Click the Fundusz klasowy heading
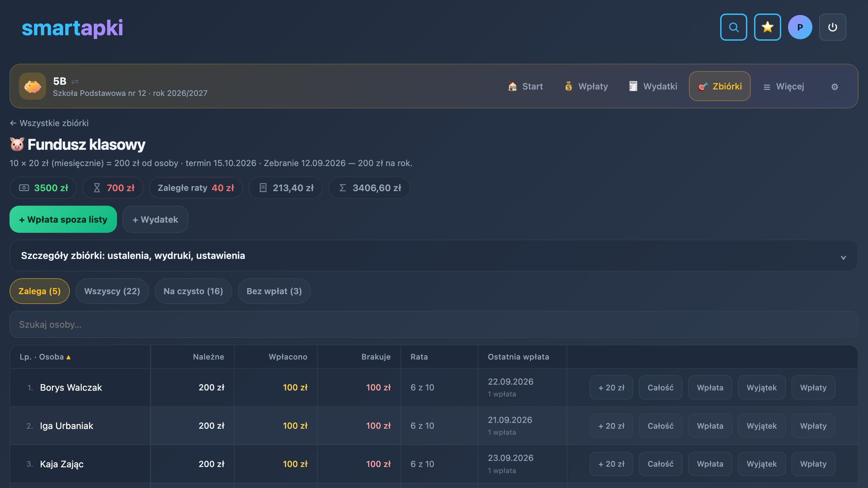The width and height of the screenshot is (868, 488). click(x=86, y=144)
